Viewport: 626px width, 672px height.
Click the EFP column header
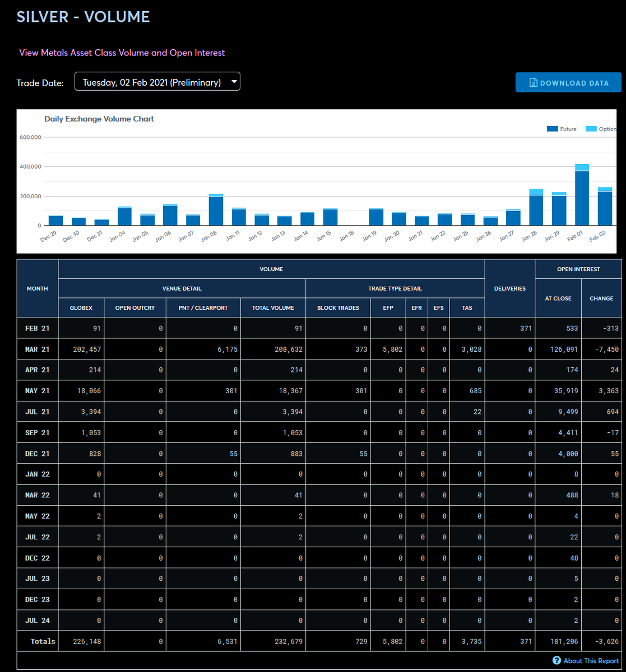pyautogui.click(x=388, y=307)
